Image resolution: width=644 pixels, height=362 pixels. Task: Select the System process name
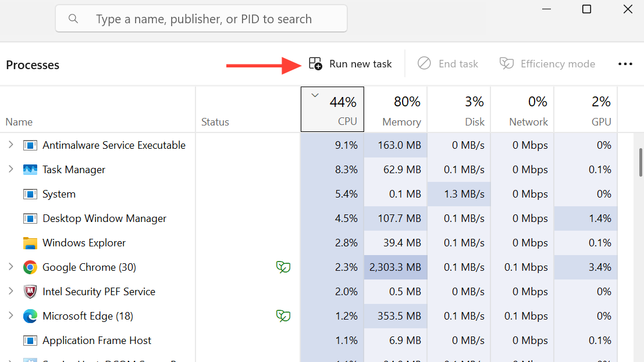coord(59,194)
